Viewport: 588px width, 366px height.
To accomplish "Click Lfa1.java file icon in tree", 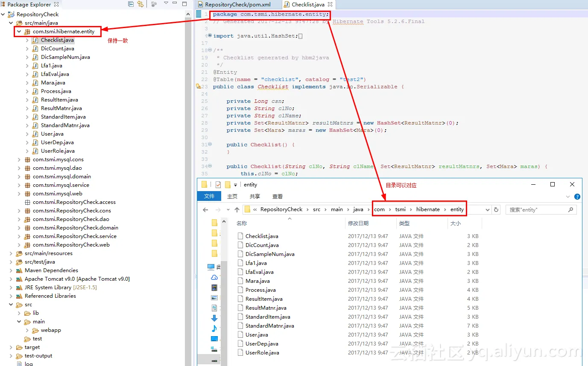I will point(35,66).
